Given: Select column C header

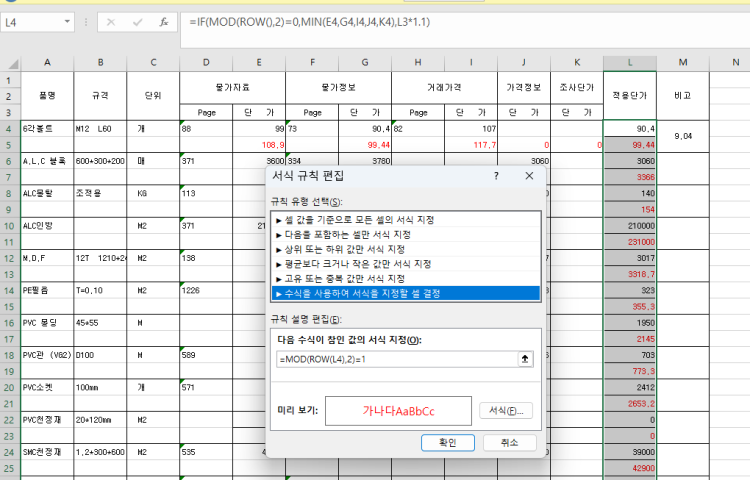Looking at the screenshot, I should [153, 62].
